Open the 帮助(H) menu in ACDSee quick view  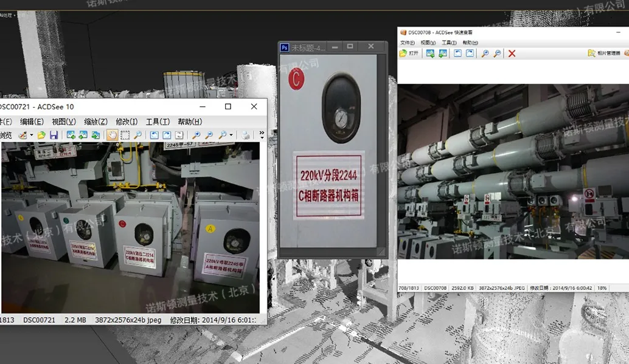(470, 43)
